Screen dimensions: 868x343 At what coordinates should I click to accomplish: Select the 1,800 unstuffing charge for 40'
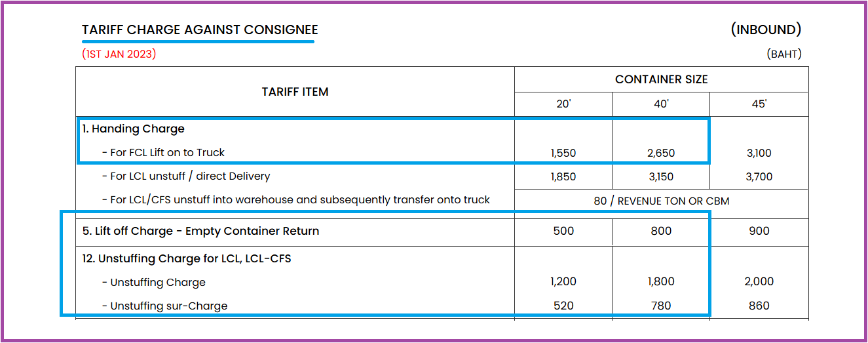(x=661, y=282)
